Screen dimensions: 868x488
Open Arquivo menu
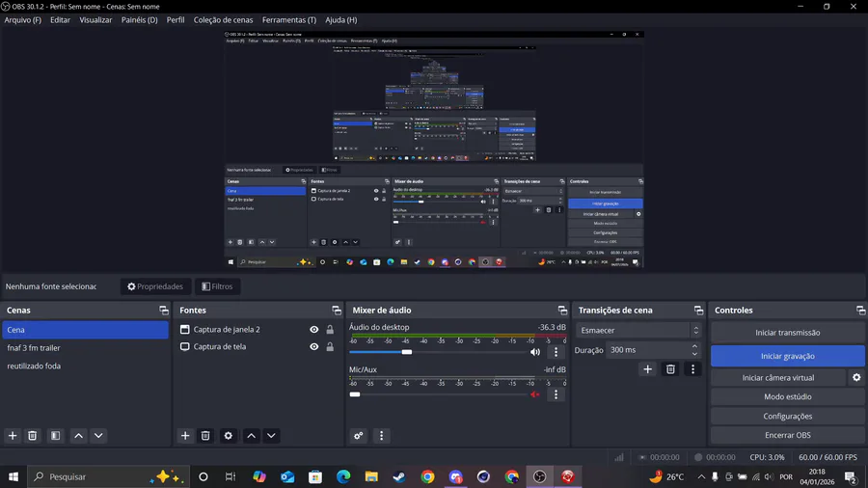pos(23,20)
